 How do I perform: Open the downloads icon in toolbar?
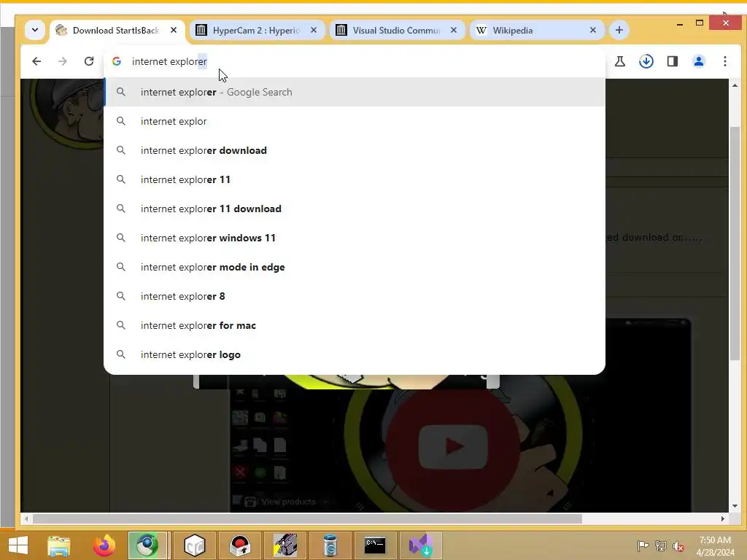pos(646,61)
